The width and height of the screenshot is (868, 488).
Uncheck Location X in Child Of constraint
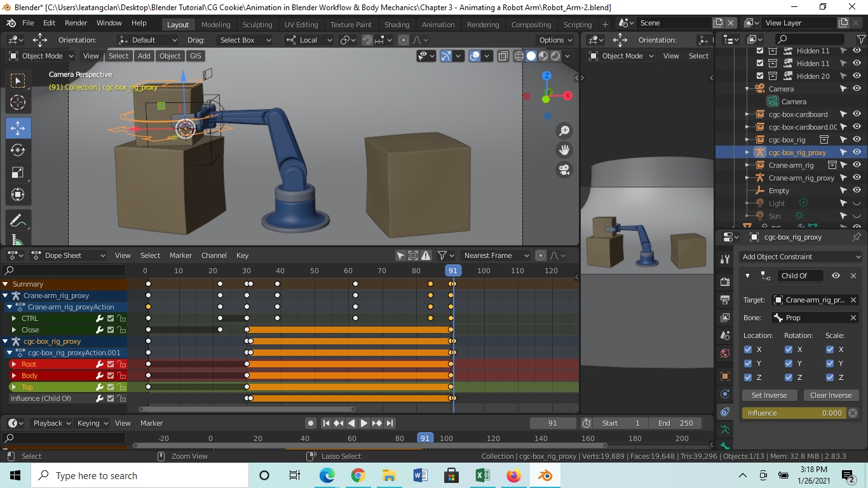pyautogui.click(x=748, y=349)
